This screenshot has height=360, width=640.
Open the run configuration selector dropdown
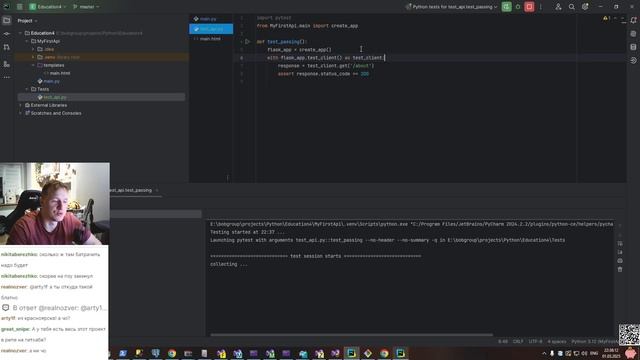point(451,7)
